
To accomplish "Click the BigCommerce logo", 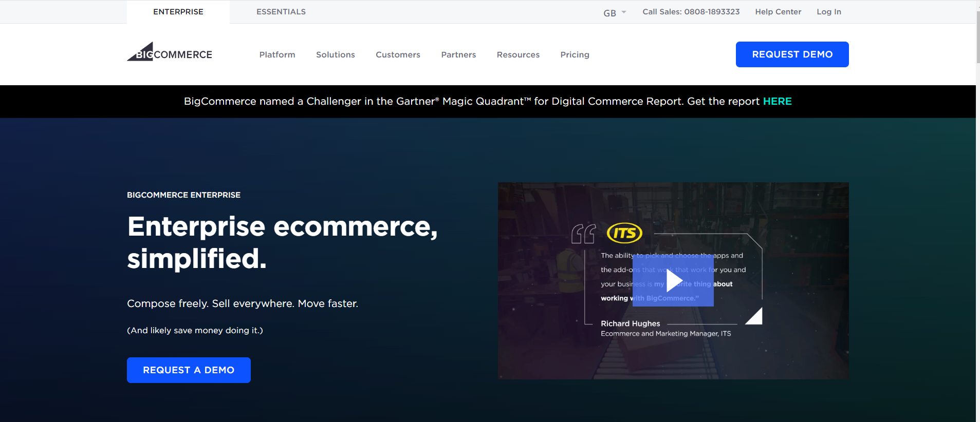I will (170, 52).
